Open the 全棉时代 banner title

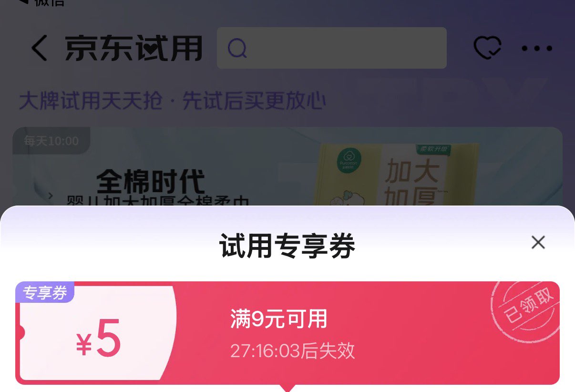click(151, 181)
